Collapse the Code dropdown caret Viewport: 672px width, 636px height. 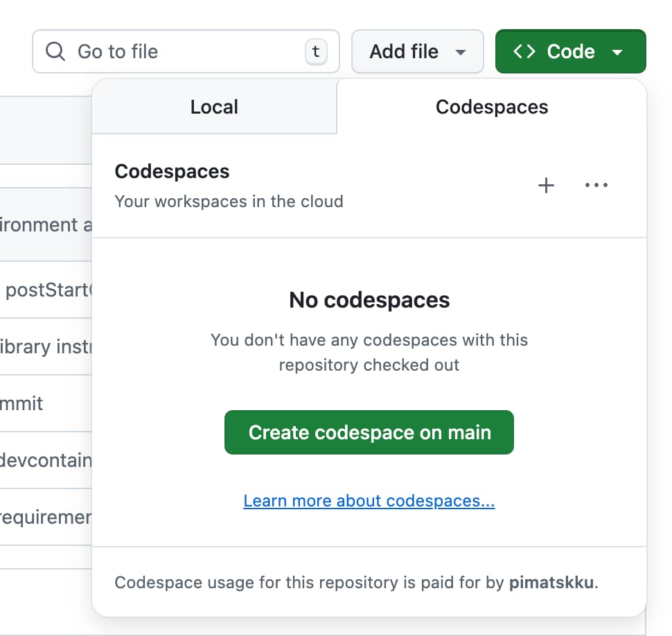[617, 52]
